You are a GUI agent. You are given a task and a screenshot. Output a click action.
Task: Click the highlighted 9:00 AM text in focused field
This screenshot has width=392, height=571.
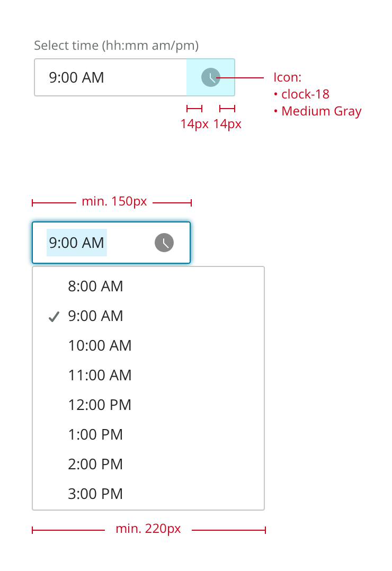[x=77, y=243]
